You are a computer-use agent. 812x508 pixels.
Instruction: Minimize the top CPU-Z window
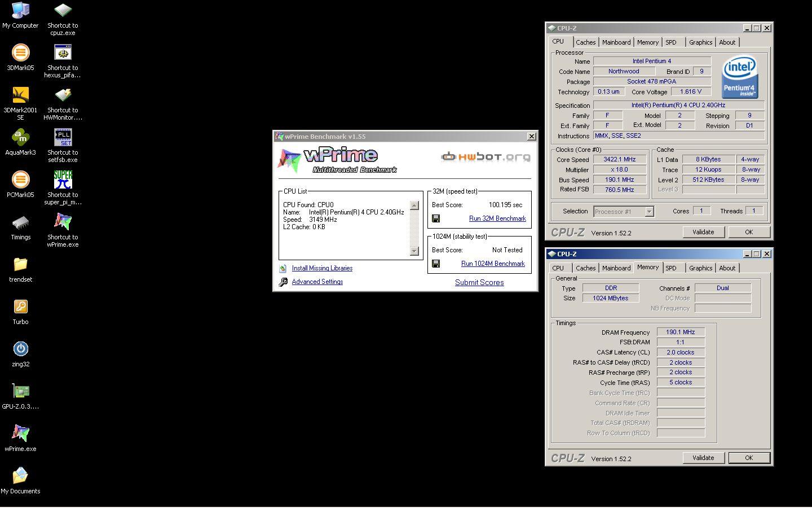coord(747,28)
